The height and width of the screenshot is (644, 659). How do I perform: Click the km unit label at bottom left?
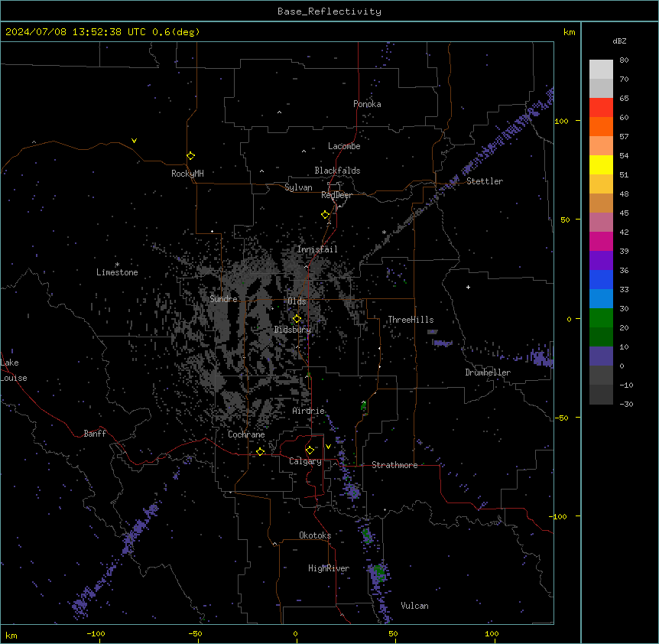click(x=11, y=635)
